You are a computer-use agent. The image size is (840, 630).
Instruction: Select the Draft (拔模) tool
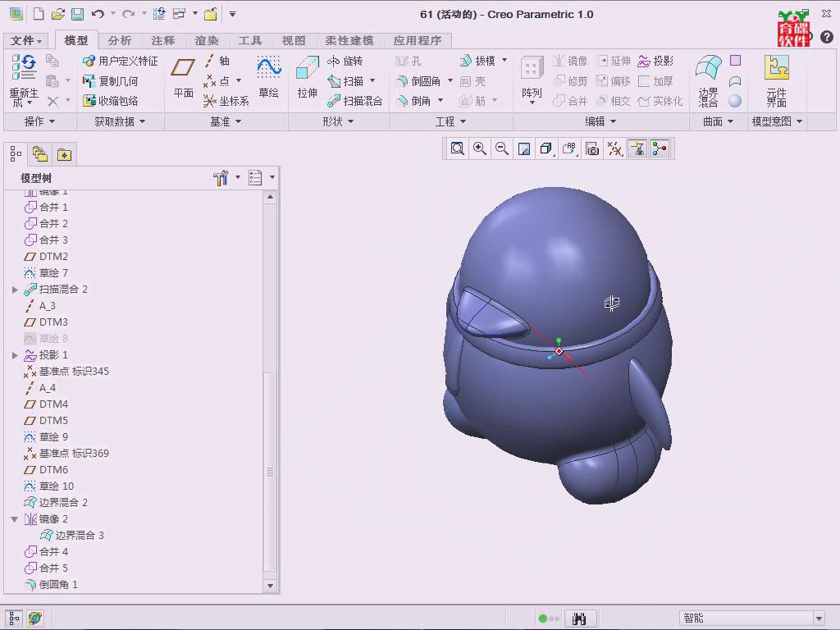pyautogui.click(x=478, y=61)
